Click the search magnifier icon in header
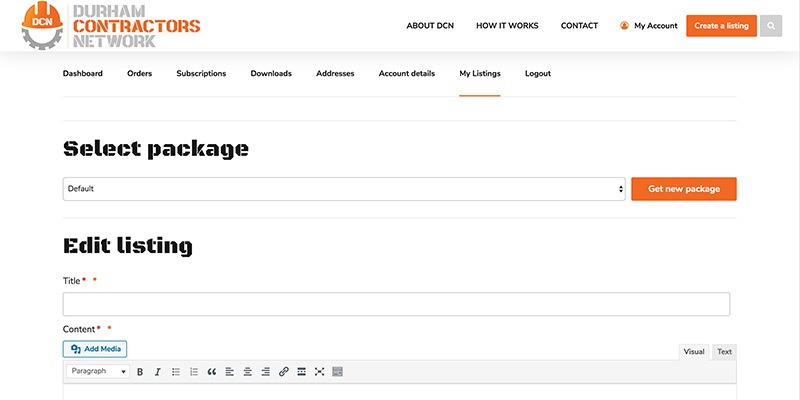Image resolution: width=800 pixels, height=400 pixels. 770,26
